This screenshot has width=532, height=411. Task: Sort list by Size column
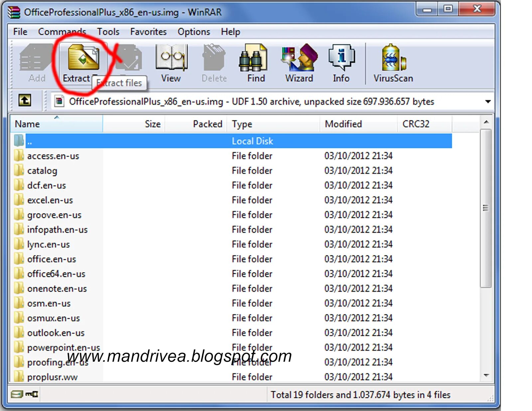(x=134, y=124)
